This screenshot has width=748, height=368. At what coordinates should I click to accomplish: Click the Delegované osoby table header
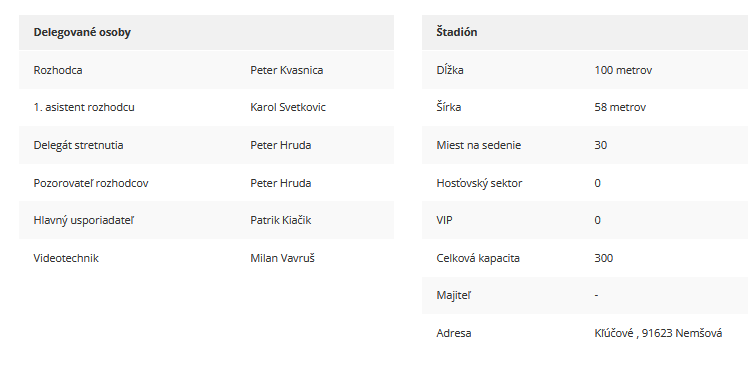pyautogui.click(x=82, y=32)
